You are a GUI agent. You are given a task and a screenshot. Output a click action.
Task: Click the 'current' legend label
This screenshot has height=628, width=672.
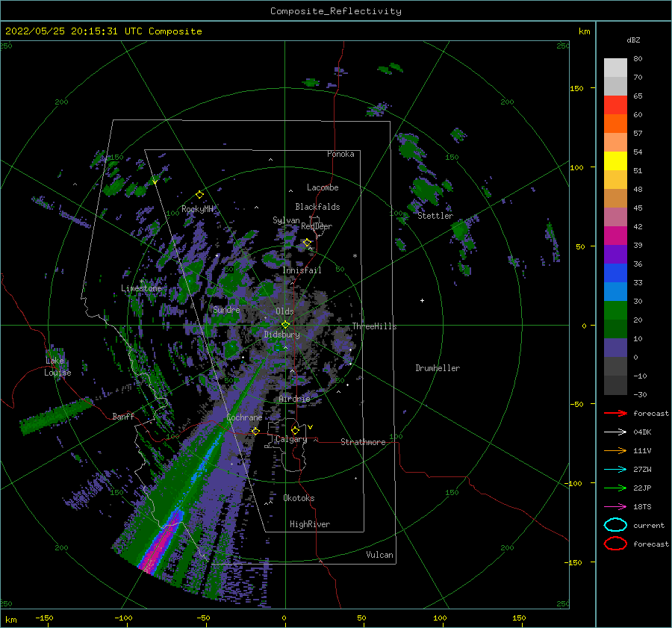point(649,525)
